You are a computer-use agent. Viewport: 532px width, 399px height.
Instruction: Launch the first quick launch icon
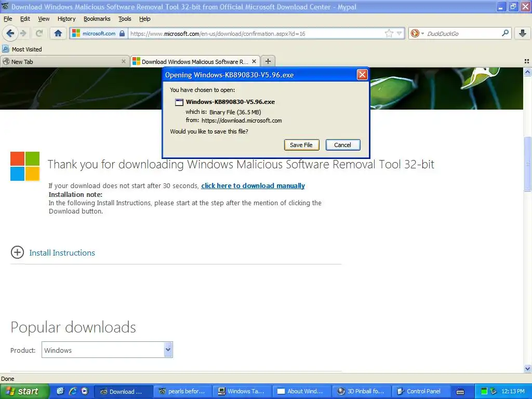(60, 391)
